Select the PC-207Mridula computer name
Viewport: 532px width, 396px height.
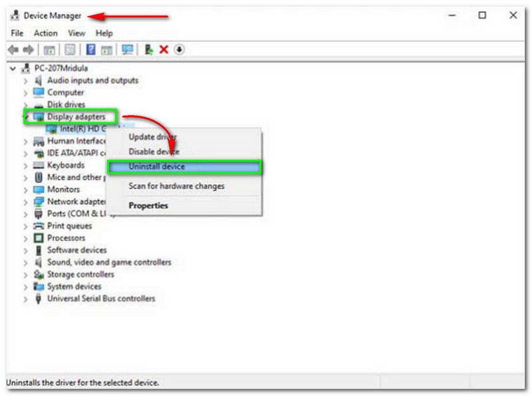pos(61,69)
